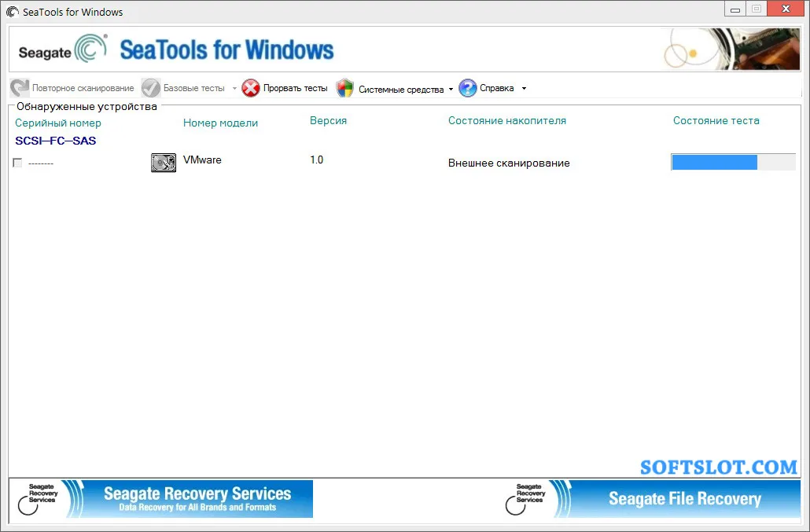Expand the Базовые тесты dropdown arrow
The image size is (810, 532).
click(x=234, y=88)
